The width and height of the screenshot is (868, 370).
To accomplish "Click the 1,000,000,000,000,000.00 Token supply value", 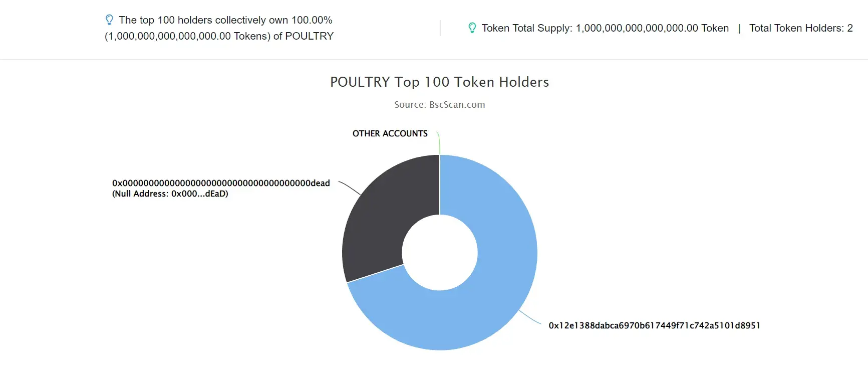I will 652,28.
